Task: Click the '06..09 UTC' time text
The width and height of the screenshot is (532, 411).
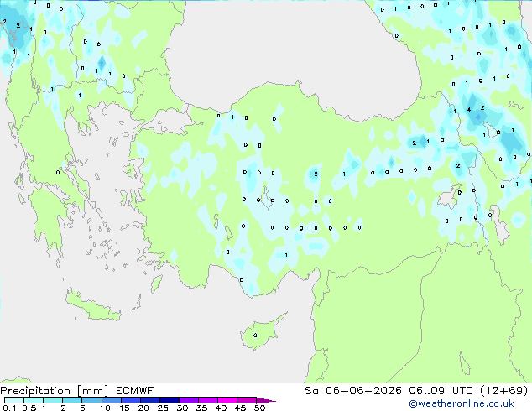Action: click(441, 391)
